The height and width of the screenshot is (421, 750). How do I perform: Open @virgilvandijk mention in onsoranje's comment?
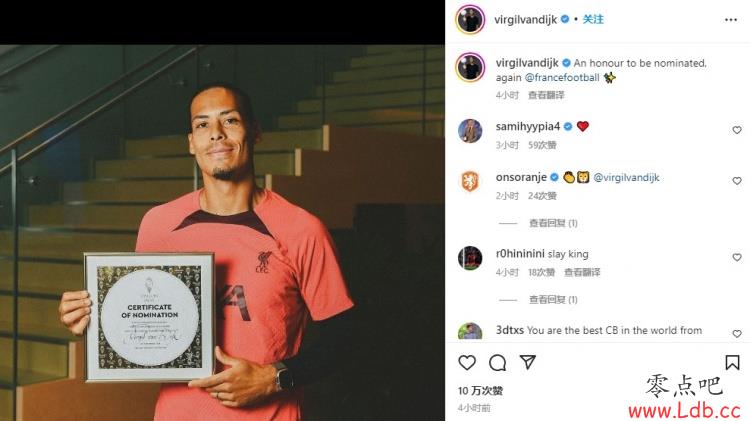tap(626, 177)
